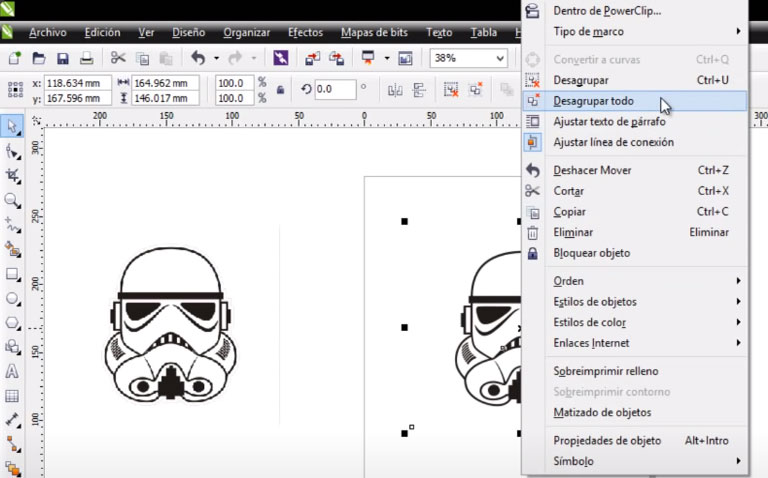
Task: Select the Pick tool arrow
Action: point(12,126)
